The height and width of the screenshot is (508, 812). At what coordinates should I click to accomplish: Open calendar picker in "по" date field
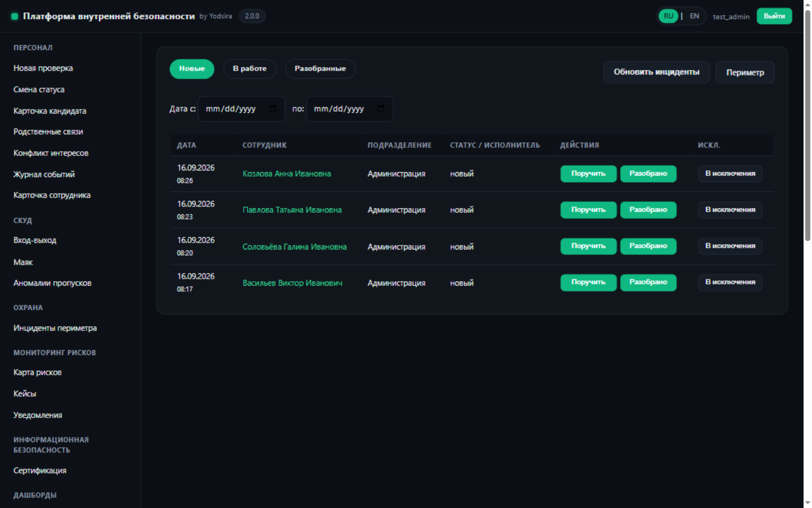(381, 109)
